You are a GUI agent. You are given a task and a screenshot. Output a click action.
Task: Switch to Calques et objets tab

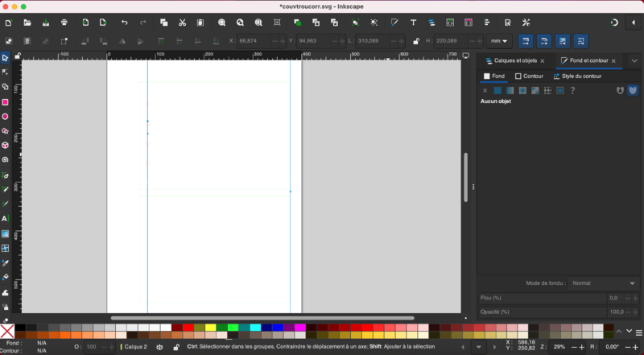[514, 60]
